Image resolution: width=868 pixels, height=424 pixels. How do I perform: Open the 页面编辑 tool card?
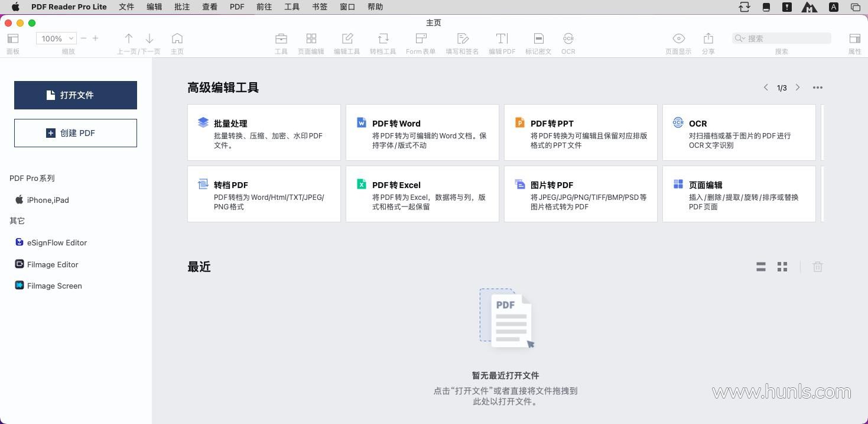click(739, 194)
